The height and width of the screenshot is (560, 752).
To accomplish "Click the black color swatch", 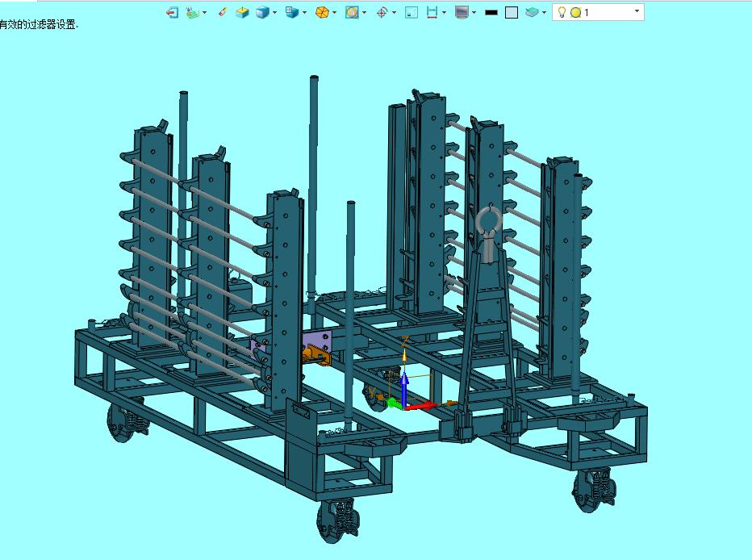I will 491,13.
